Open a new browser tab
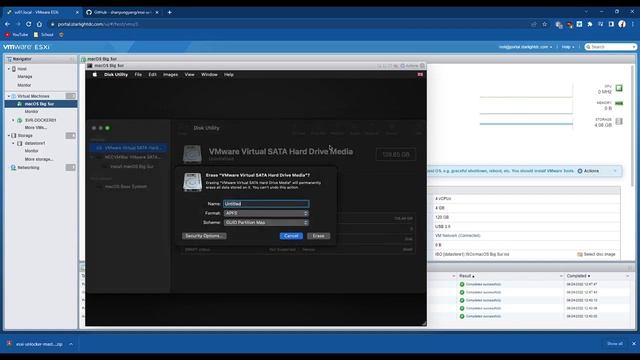Screen dimensions: 640x360 [x=169, y=12]
